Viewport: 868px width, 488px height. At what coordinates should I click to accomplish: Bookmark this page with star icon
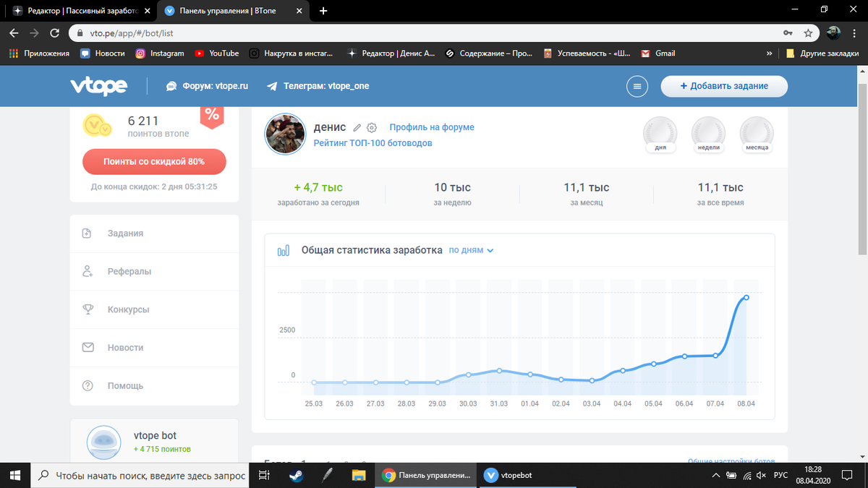[808, 33]
